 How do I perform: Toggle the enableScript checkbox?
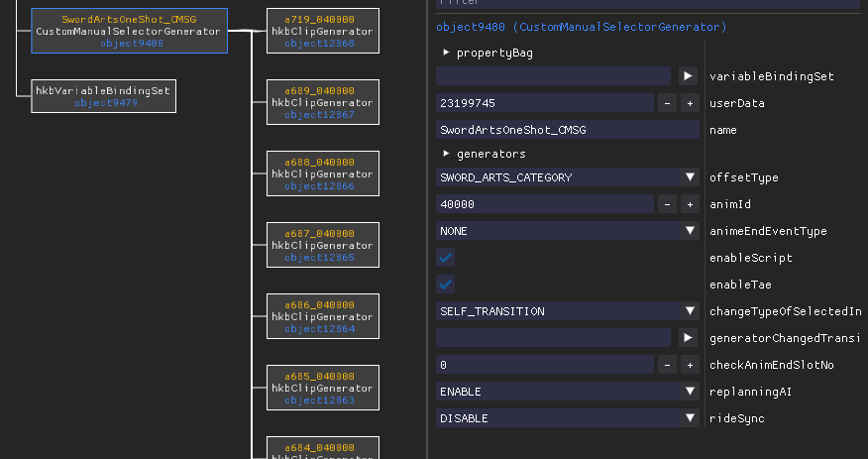point(446,258)
